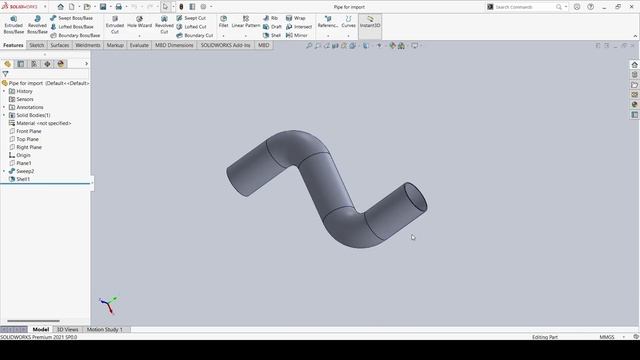Viewport: 640px width, 360px height.
Task: Click the Save icon
Action: tap(103, 7)
